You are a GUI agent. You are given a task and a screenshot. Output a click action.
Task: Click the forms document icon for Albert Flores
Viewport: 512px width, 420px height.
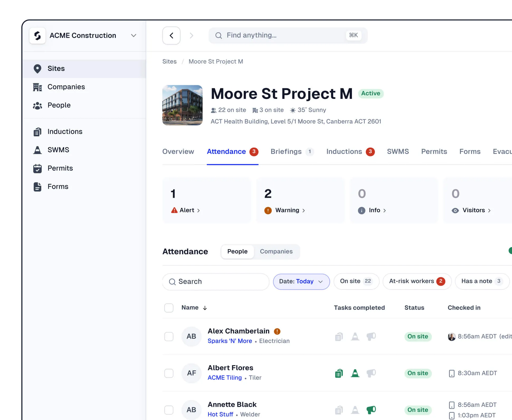click(x=339, y=373)
